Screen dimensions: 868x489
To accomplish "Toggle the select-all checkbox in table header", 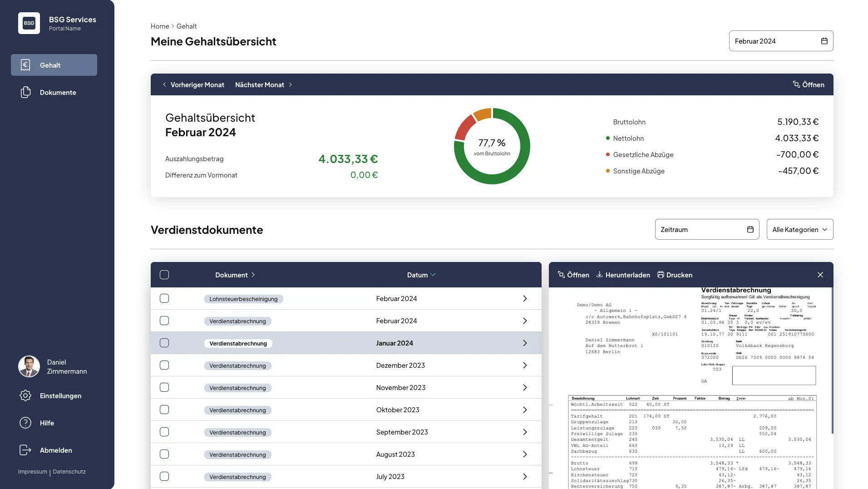I will click(x=164, y=275).
